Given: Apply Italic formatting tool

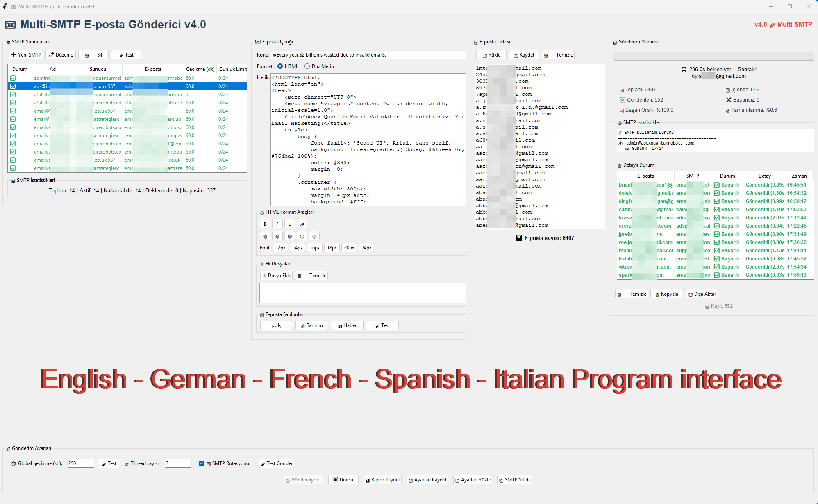Looking at the screenshot, I should pos(277,224).
